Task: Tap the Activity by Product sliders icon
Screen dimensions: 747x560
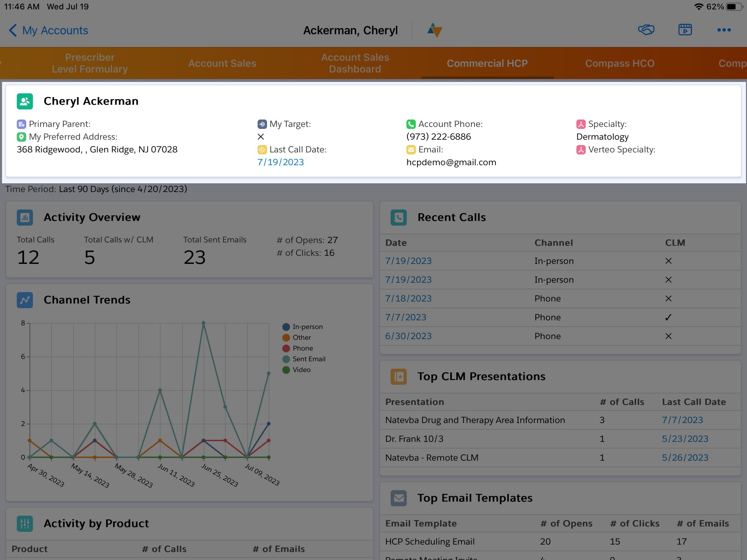Action: tap(25, 523)
